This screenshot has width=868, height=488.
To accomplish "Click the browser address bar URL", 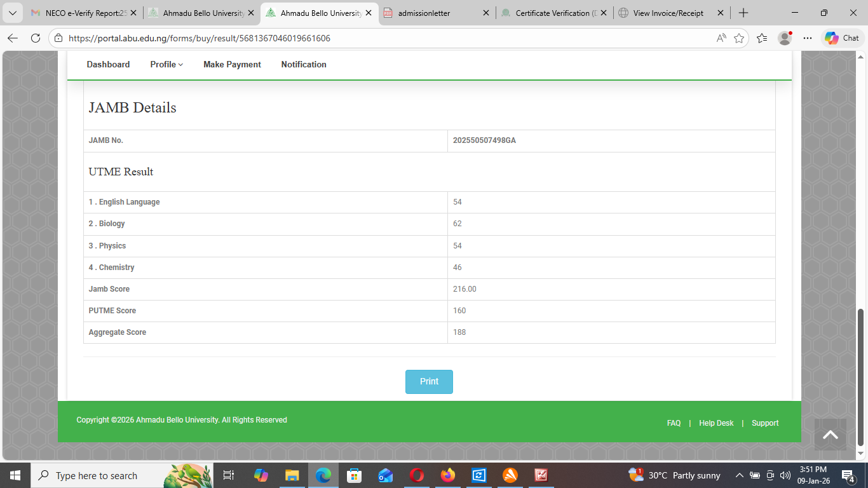I will (200, 38).
